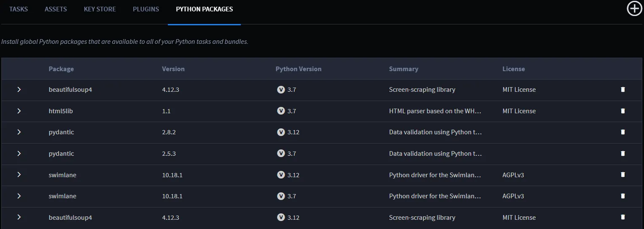The height and width of the screenshot is (229, 644).
Task: Sort by Package column header
Action: pyautogui.click(x=61, y=69)
